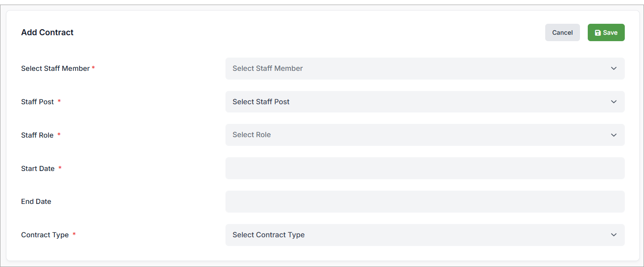
Task: Click the "Staff Role" field label
Action: pyautogui.click(x=38, y=135)
